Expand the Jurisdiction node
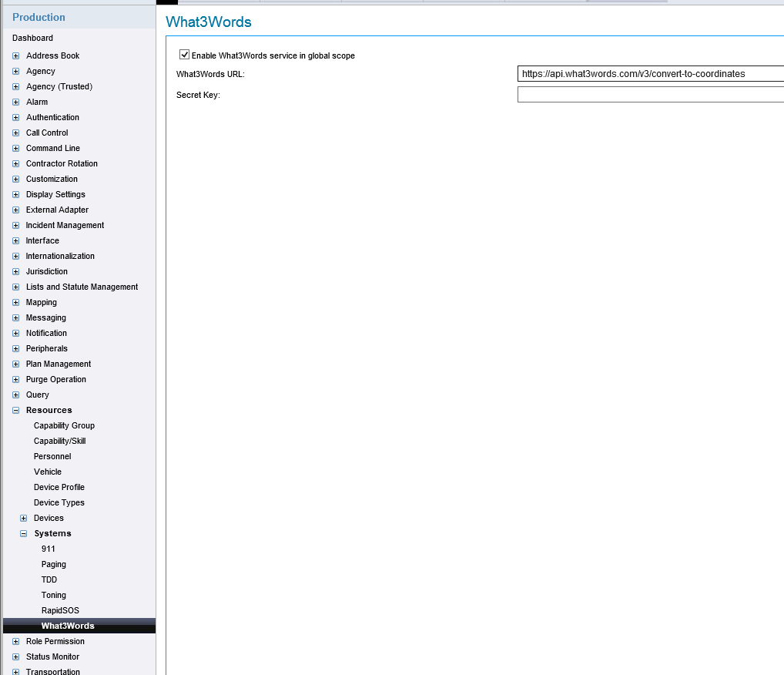Image resolution: width=784 pixels, height=675 pixels. 16,272
